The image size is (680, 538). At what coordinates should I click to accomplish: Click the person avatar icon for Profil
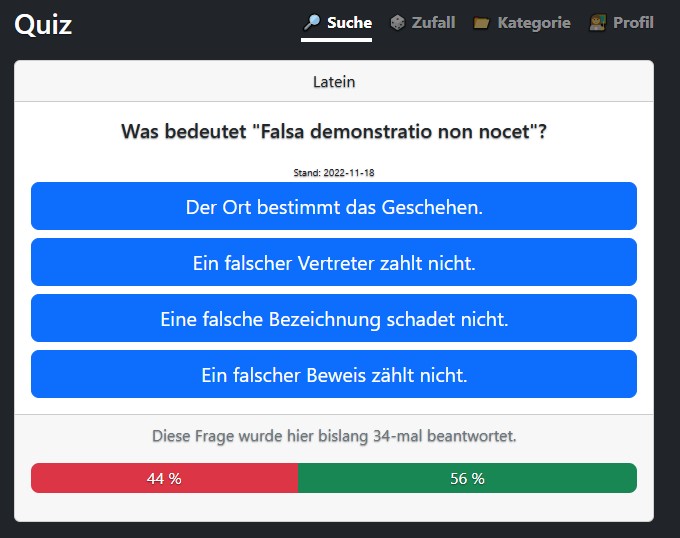[x=597, y=23]
